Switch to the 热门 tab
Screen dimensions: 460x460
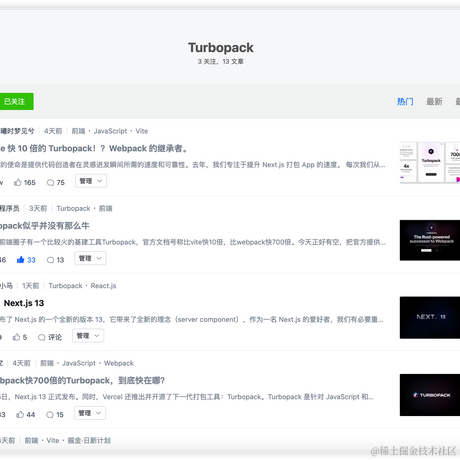point(405,101)
